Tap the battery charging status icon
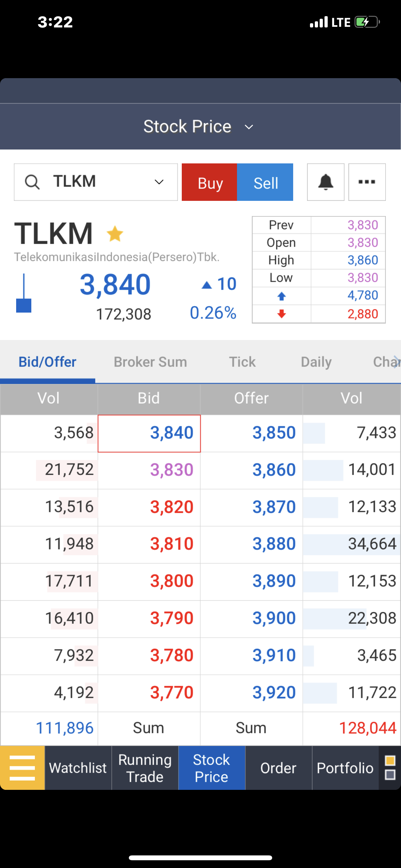 coord(367,22)
